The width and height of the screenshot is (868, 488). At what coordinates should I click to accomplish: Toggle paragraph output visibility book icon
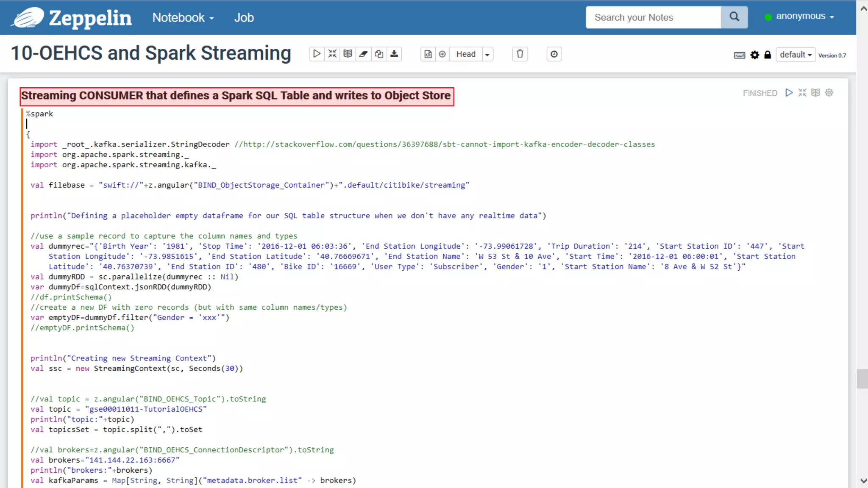click(x=815, y=93)
